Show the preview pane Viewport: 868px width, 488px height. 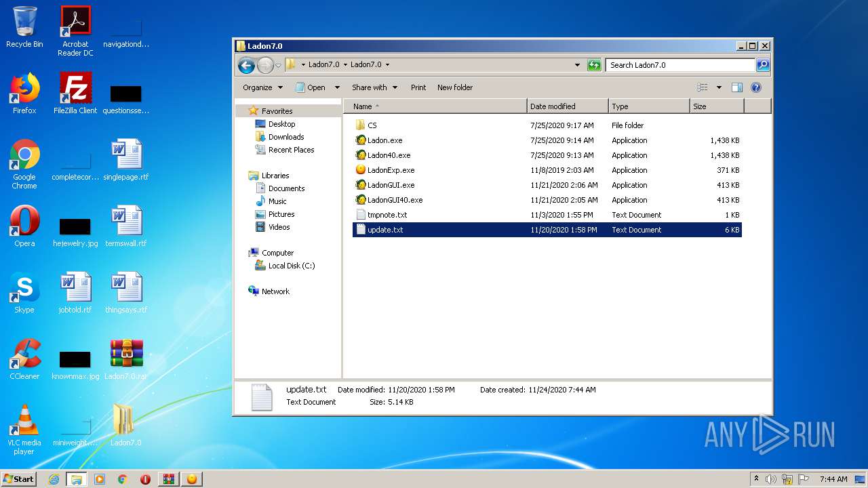pos(737,87)
